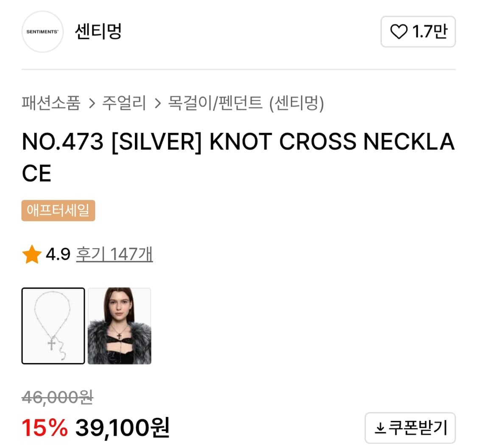Open the 후기 147개 reviews link
Viewport: 477px width, 448px height.
coord(114,255)
